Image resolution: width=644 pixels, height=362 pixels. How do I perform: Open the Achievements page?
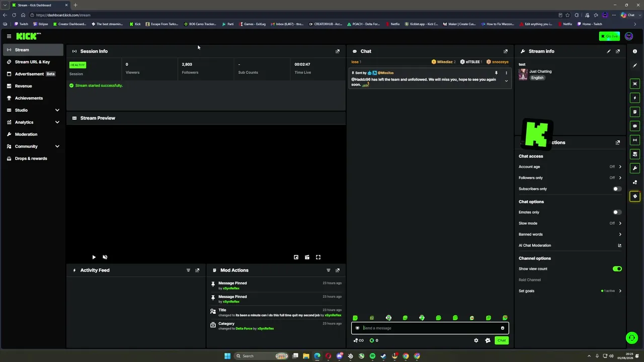click(33, 98)
